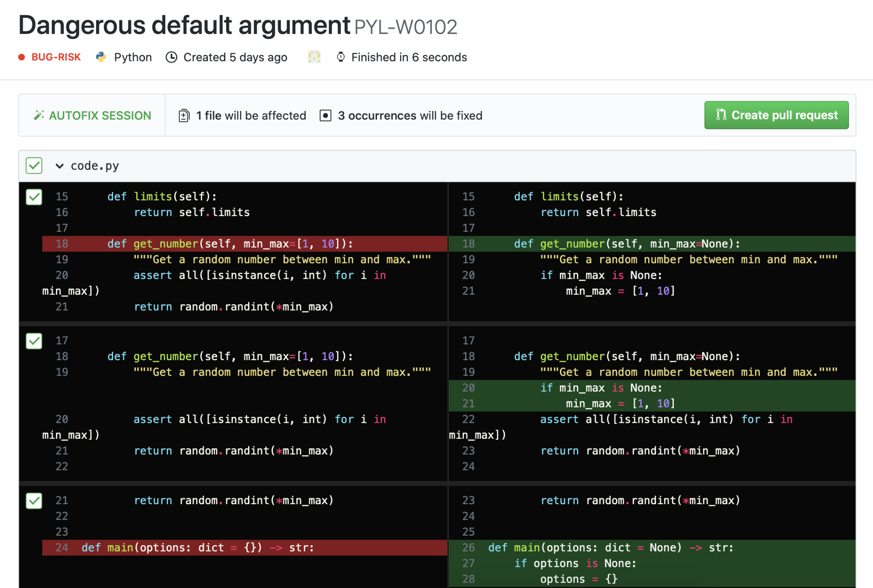This screenshot has width=873, height=588.
Task: Click the code.py filename text
Action: coord(94,166)
